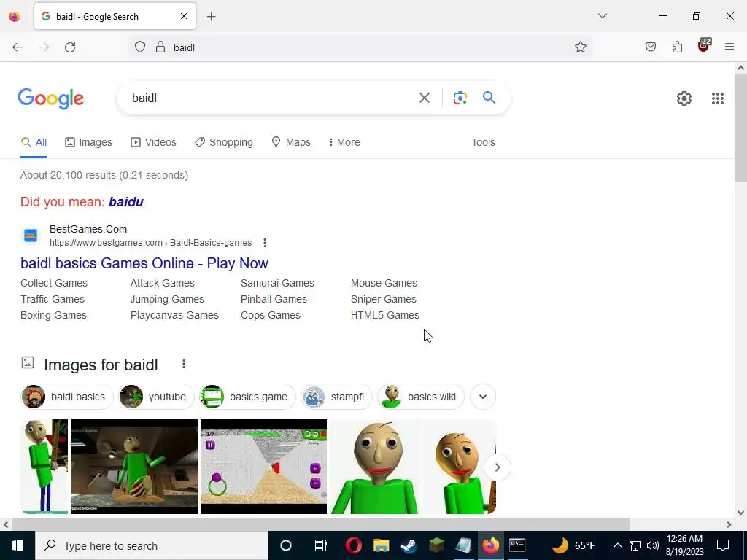Open Google quick settings gear
Screen dimensions: 747x560
[684, 98]
